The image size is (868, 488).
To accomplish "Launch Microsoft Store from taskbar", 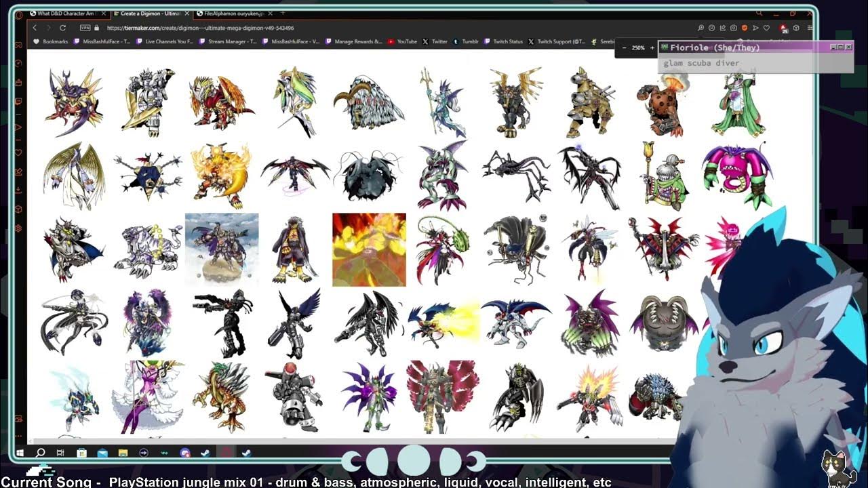I will (x=81, y=453).
